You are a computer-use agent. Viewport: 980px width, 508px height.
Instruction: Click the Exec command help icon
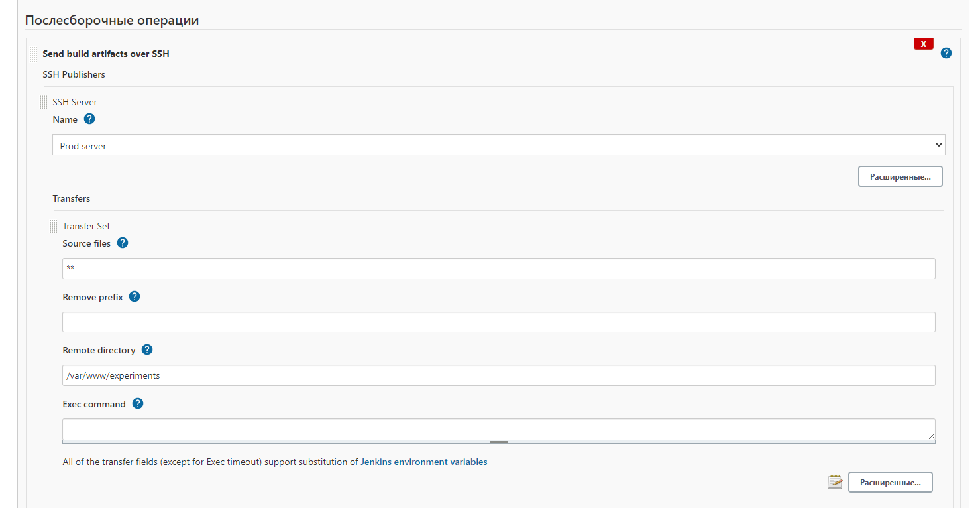click(138, 403)
